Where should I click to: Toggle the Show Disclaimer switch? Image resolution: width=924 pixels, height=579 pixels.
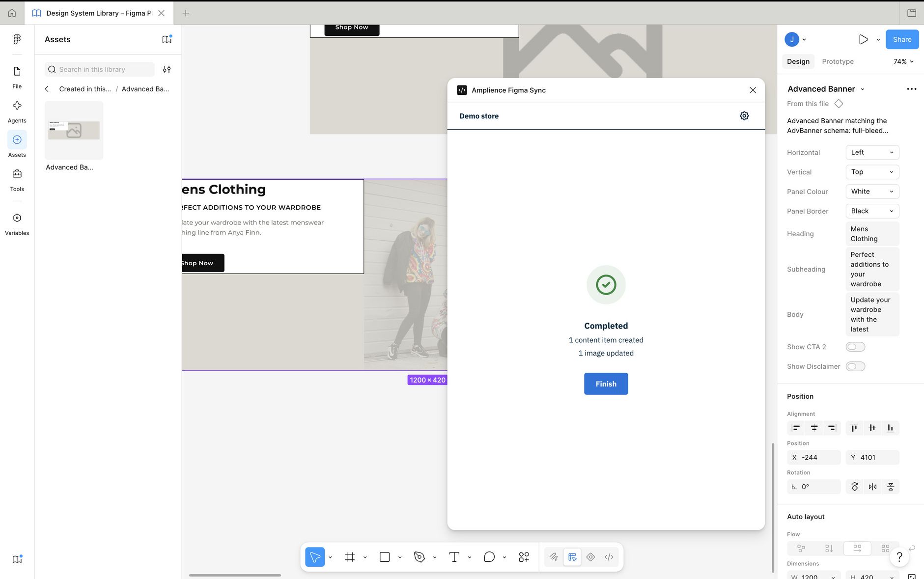pos(855,366)
